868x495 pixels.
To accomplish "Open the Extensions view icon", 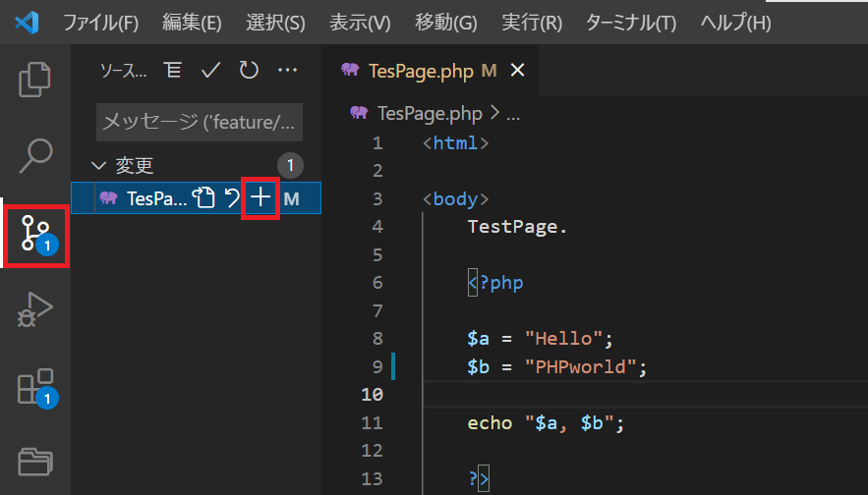I will coord(36,388).
